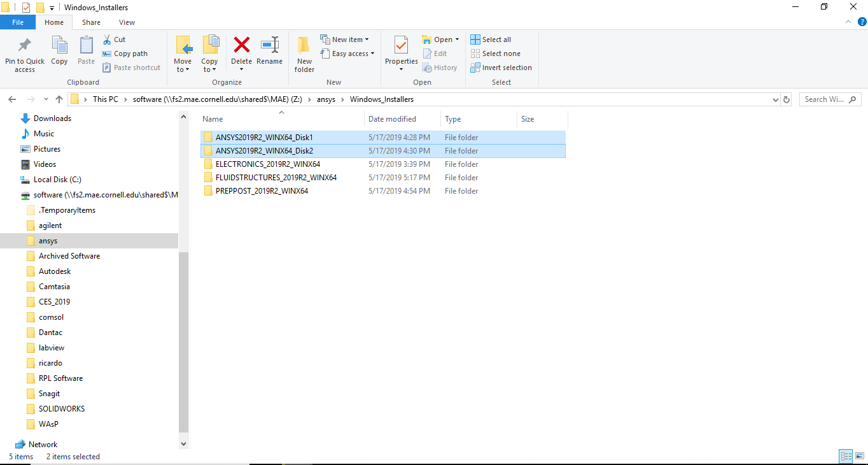The width and height of the screenshot is (868, 465).
Task: Open recent locations dropdown arrow
Action: click(46, 99)
